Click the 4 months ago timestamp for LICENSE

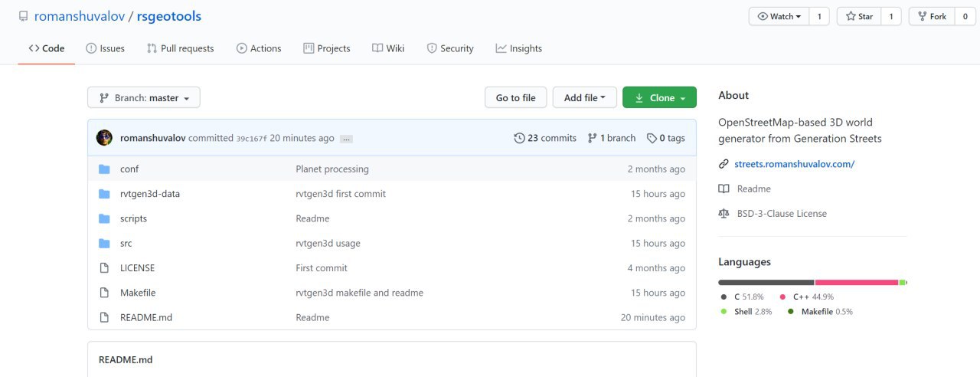(656, 268)
